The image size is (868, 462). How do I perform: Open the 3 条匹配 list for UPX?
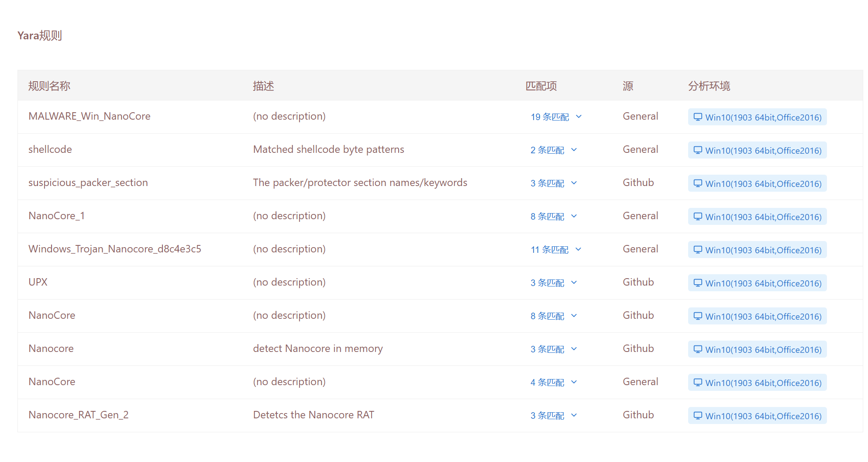coord(574,283)
